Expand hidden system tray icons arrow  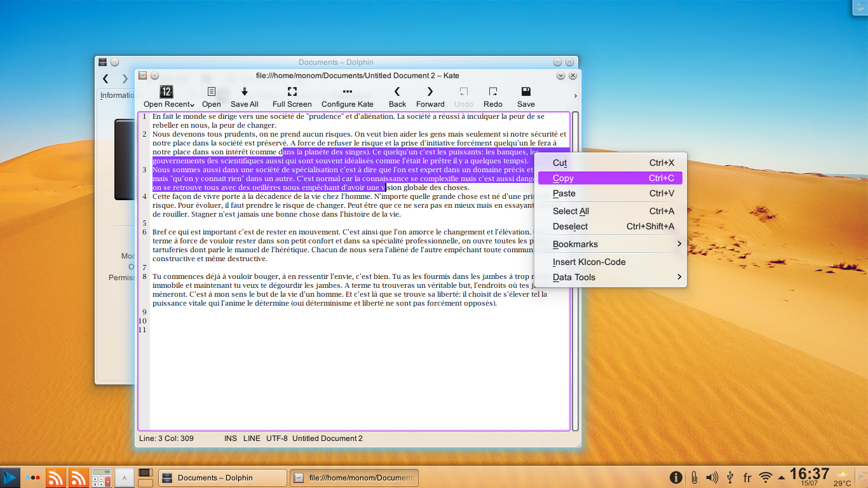781,477
